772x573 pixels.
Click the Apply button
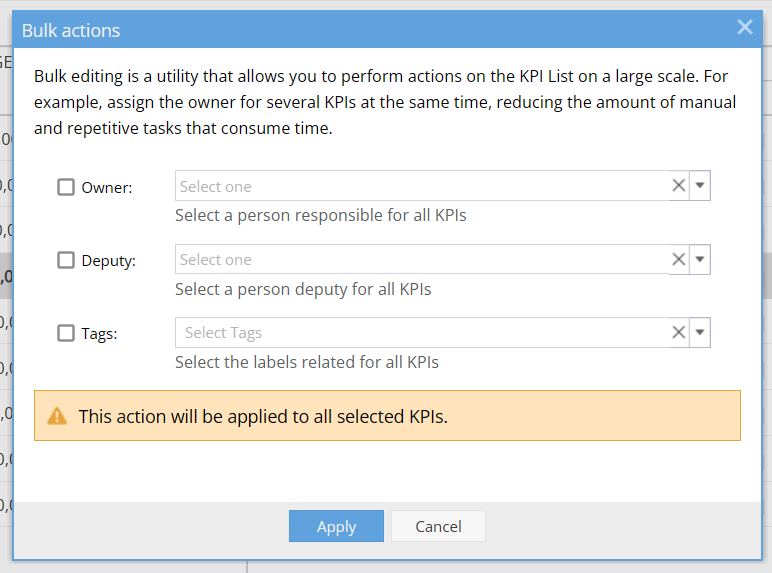coord(336,526)
